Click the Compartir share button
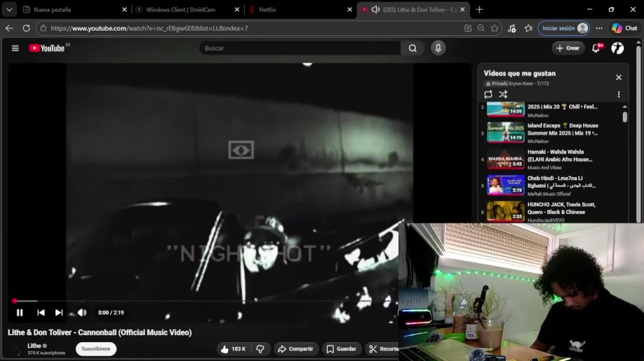Screen dimensions: 644x361 pyautogui.click(x=295, y=349)
